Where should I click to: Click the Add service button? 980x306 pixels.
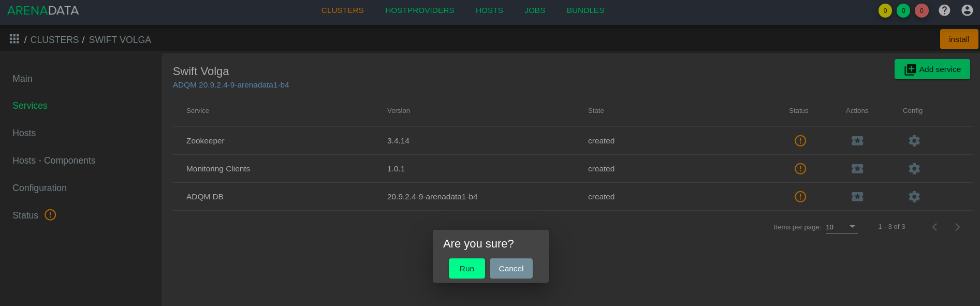(932, 69)
